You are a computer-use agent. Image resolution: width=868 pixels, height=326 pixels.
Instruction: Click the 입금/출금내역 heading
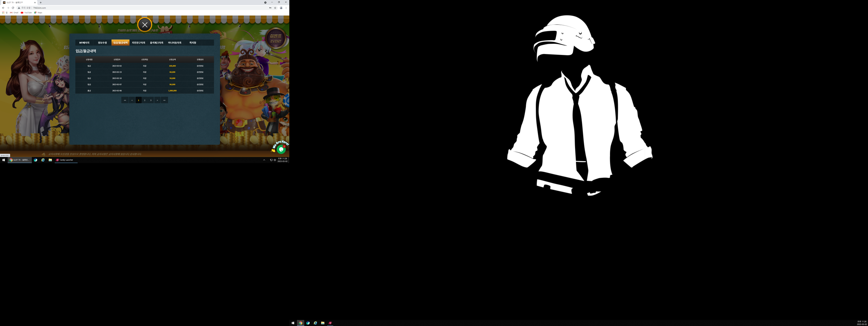click(x=86, y=51)
